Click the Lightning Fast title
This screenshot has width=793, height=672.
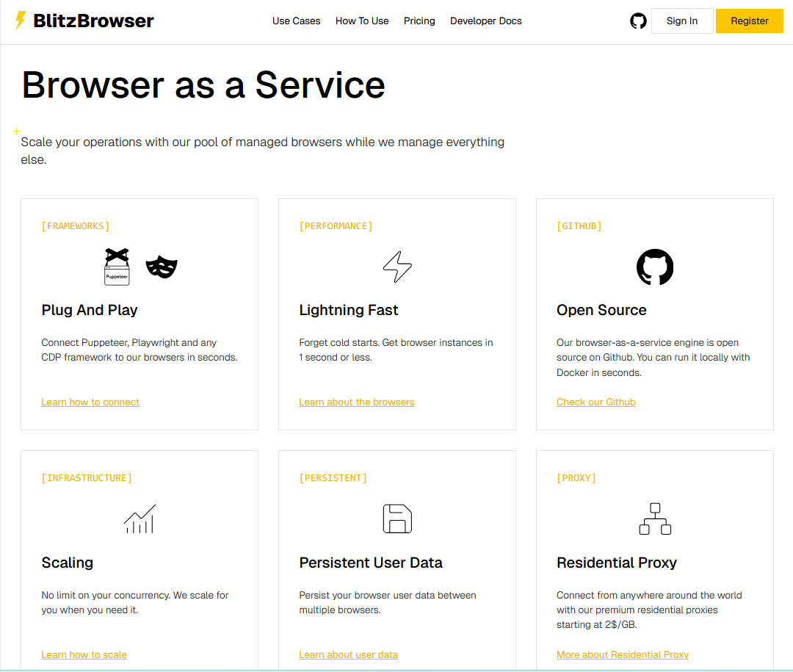[349, 310]
